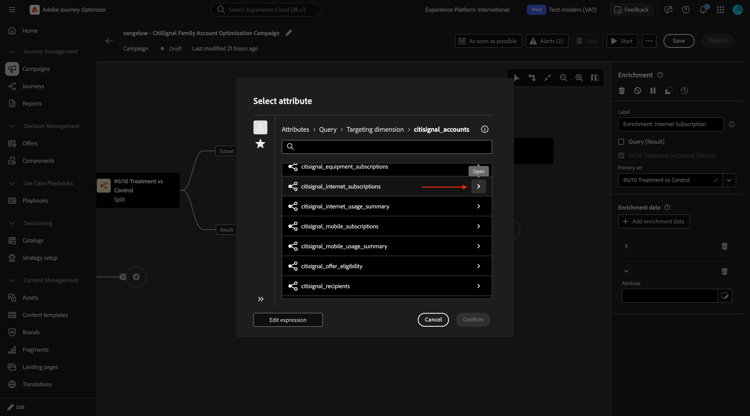Screen dimensions: 750x416
Task: Open the Primary set dropdown arrow
Action: (x=729, y=180)
